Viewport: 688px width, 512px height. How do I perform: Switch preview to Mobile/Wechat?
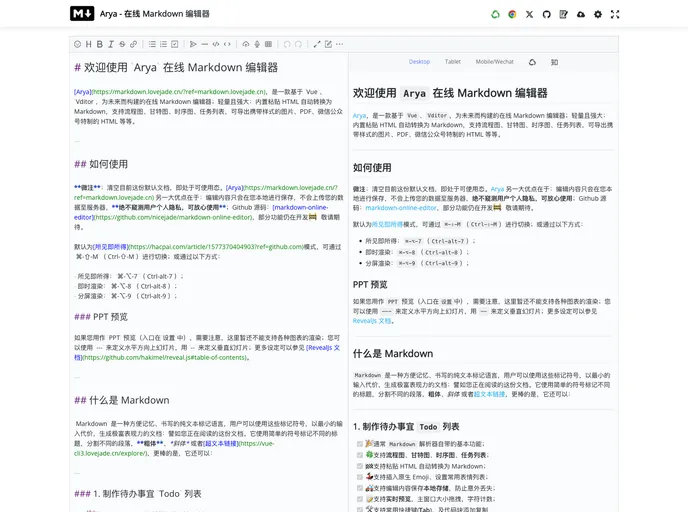[x=494, y=62]
